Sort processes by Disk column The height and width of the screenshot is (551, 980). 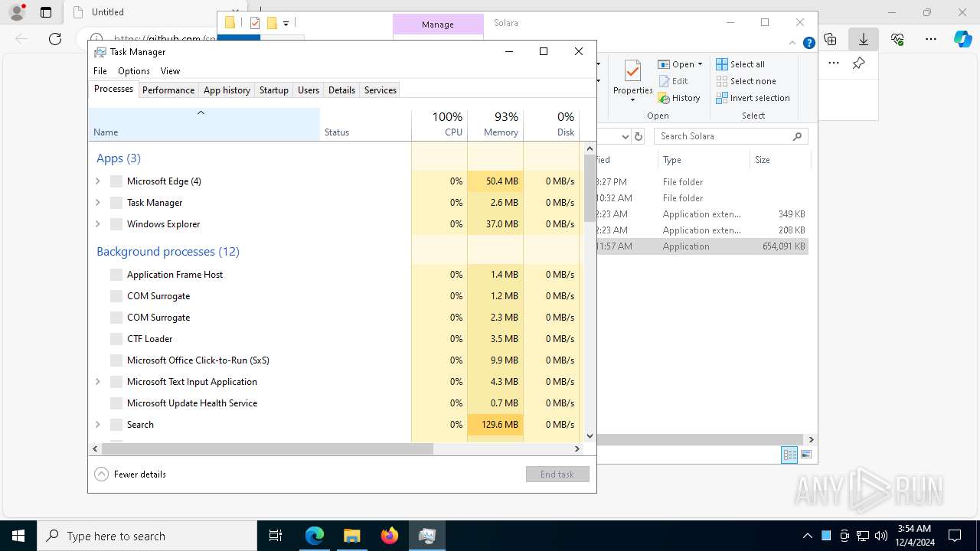point(551,124)
